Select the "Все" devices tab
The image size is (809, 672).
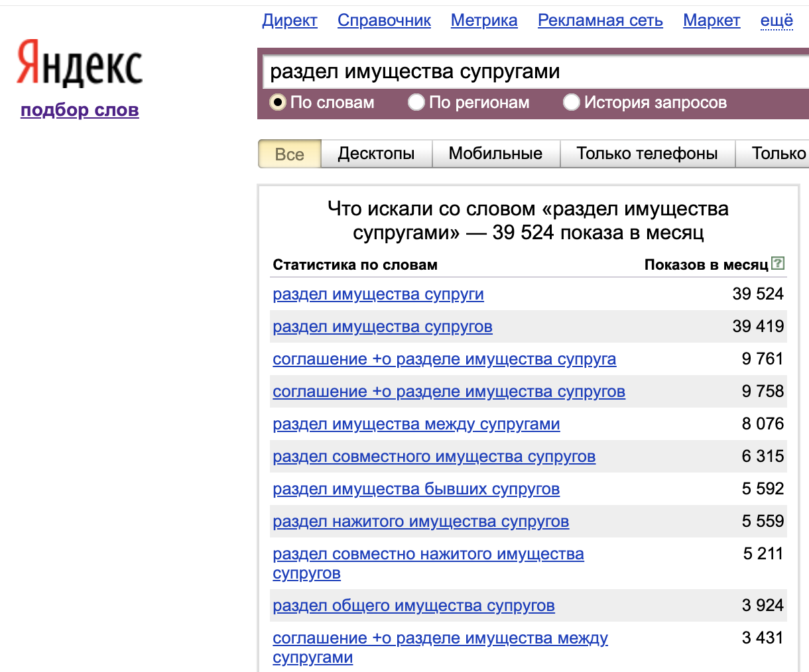point(289,154)
